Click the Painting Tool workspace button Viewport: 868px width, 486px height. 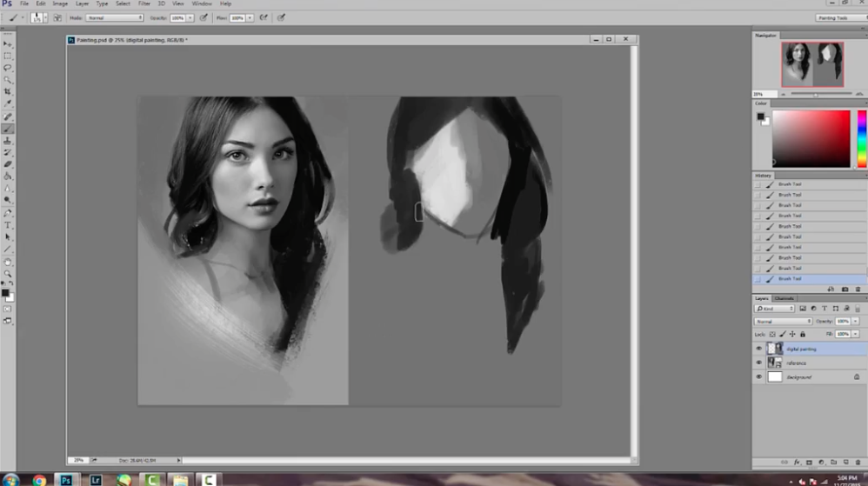click(x=840, y=17)
